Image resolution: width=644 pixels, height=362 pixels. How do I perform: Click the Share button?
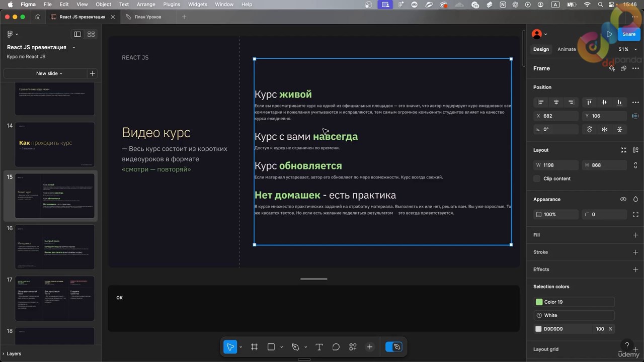tap(629, 34)
